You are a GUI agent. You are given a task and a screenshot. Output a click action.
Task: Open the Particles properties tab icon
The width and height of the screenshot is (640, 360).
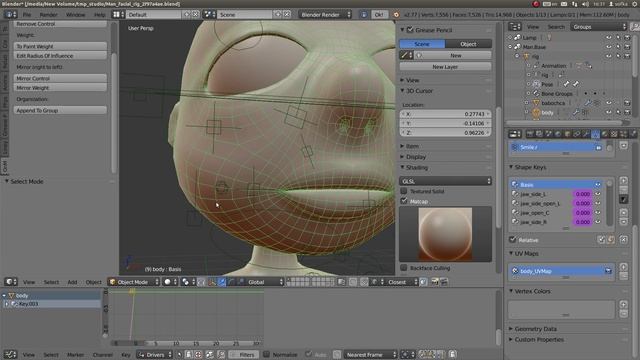(x=624, y=133)
